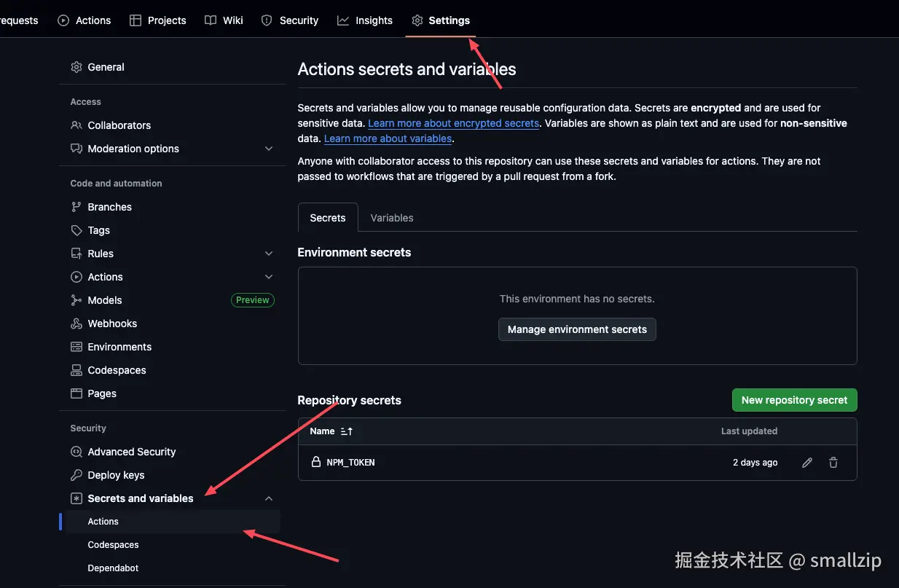Click the trash delete icon for NPM_TOKEN
Viewport: 899px width, 588px height.
tap(833, 463)
